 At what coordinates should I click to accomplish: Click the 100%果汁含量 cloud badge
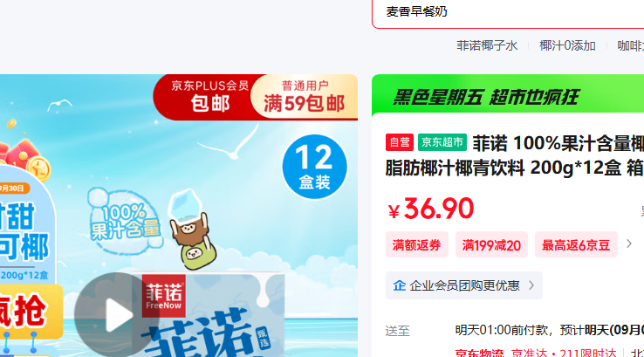point(123,223)
